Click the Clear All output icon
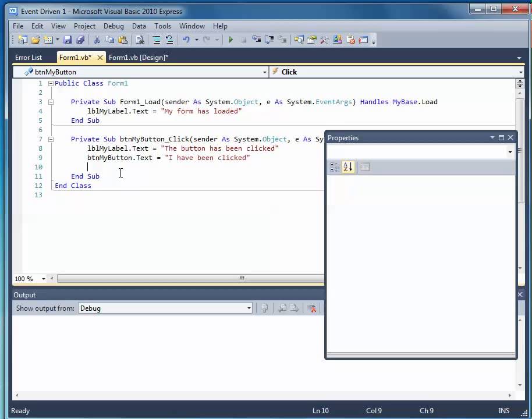 pyautogui.click(x=311, y=308)
